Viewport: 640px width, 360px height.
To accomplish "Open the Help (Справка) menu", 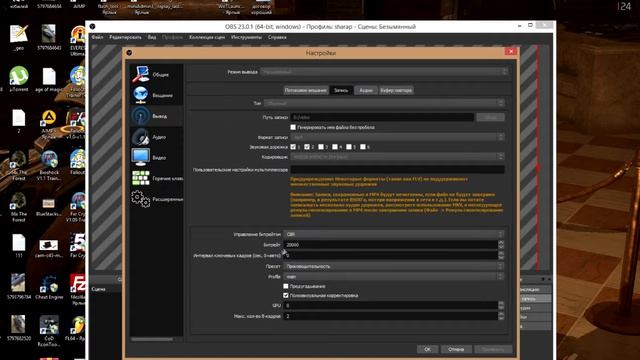I will click(277, 37).
